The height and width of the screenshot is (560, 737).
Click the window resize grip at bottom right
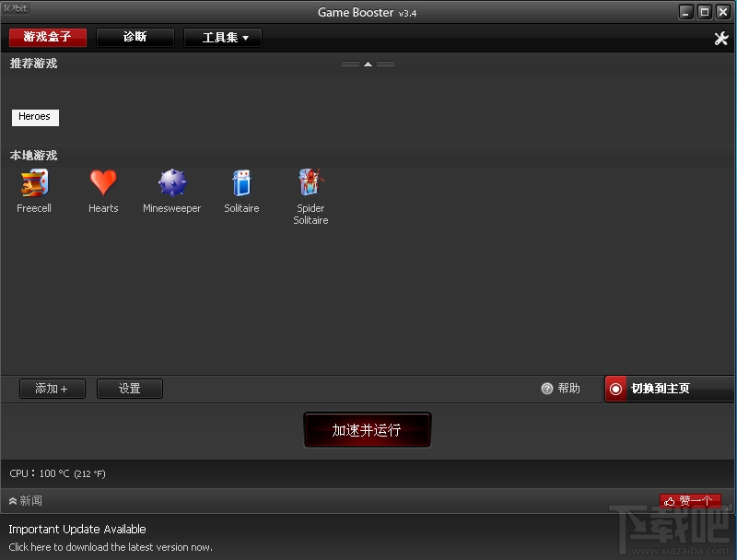pos(729,507)
